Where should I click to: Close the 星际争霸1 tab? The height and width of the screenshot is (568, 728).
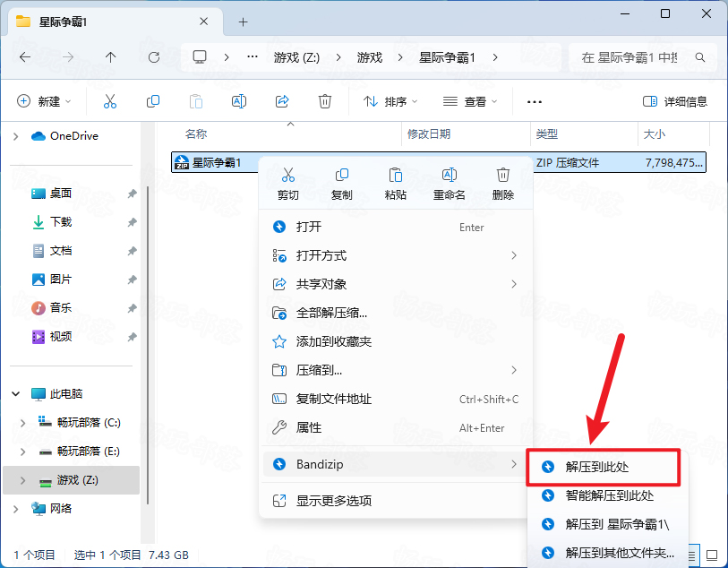click(x=204, y=22)
